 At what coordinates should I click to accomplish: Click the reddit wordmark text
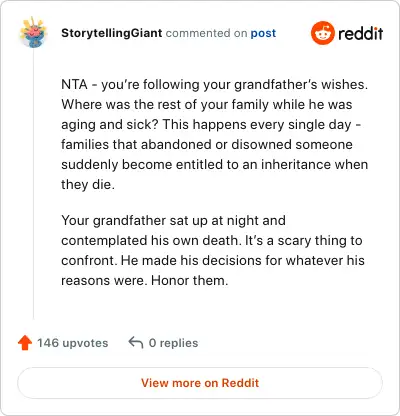pyautogui.click(x=361, y=33)
